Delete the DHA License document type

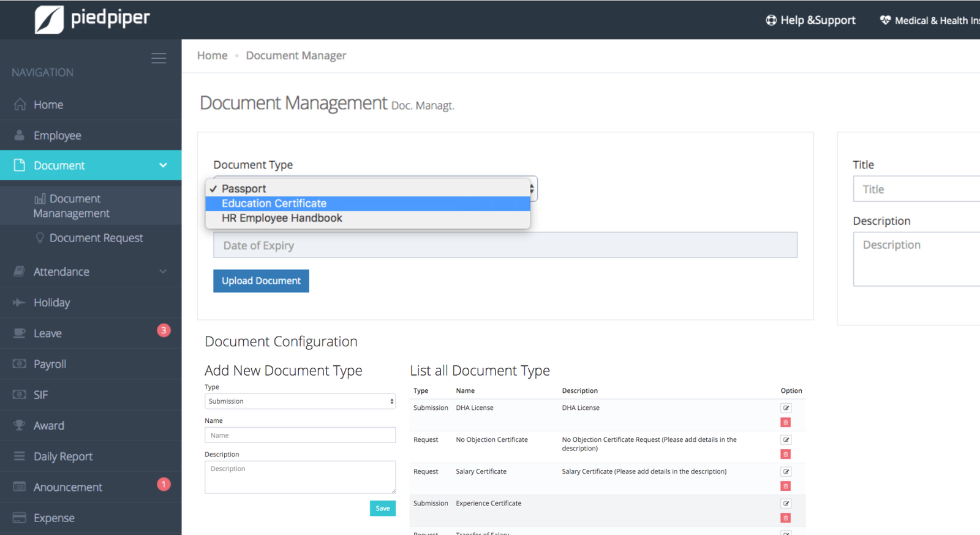pyautogui.click(x=786, y=423)
